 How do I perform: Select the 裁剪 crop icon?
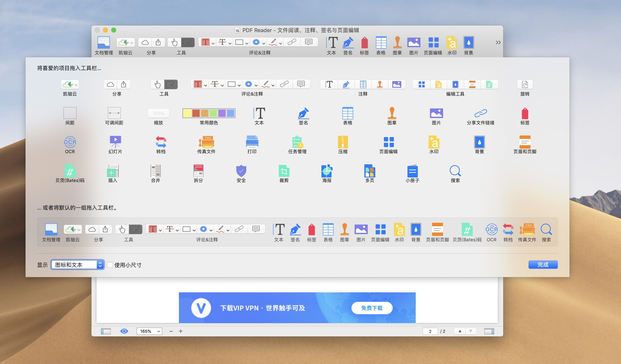click(x=284, y=171)
